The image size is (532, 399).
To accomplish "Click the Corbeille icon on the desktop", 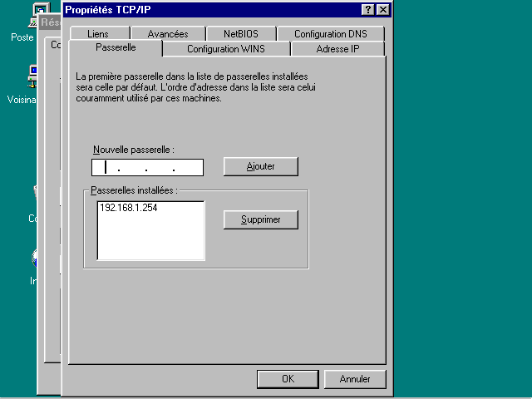I will [x=34, y=193].
